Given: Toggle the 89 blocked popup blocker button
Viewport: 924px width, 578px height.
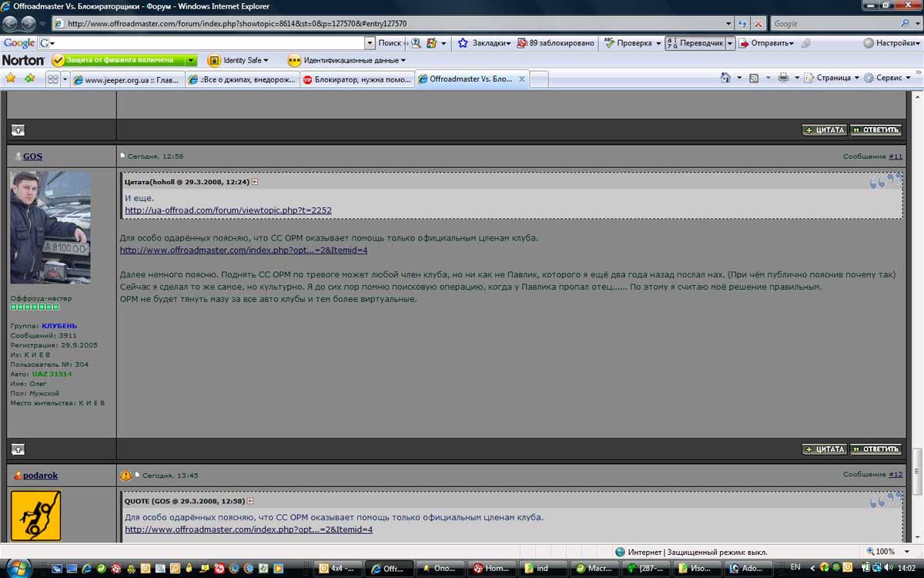Looking at the screenshot, I should point(555,43).
